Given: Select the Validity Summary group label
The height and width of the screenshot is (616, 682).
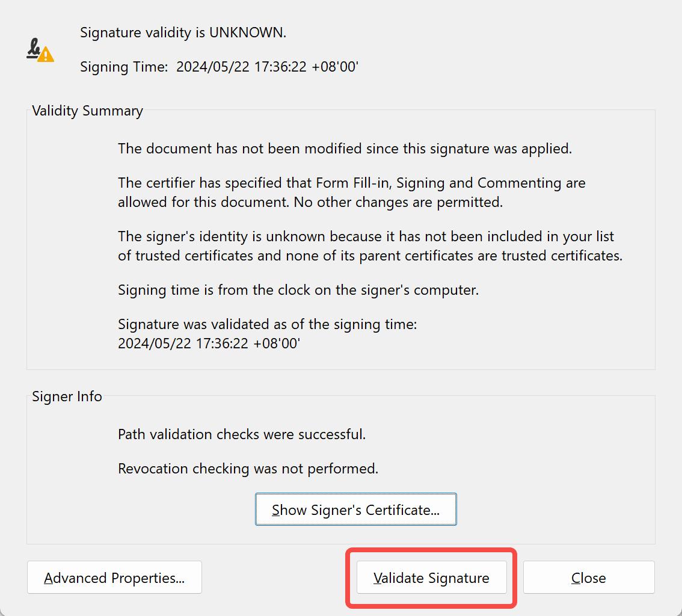Looking at the screenshot, I should coord(87,111).
